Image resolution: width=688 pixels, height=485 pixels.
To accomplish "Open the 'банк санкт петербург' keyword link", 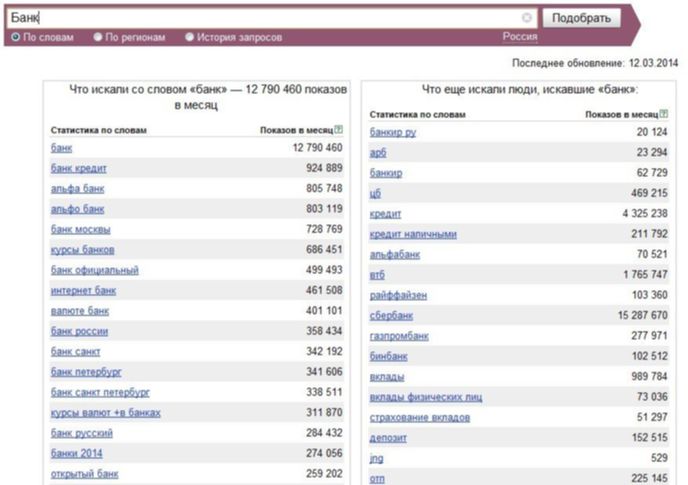I will (100, 392).
